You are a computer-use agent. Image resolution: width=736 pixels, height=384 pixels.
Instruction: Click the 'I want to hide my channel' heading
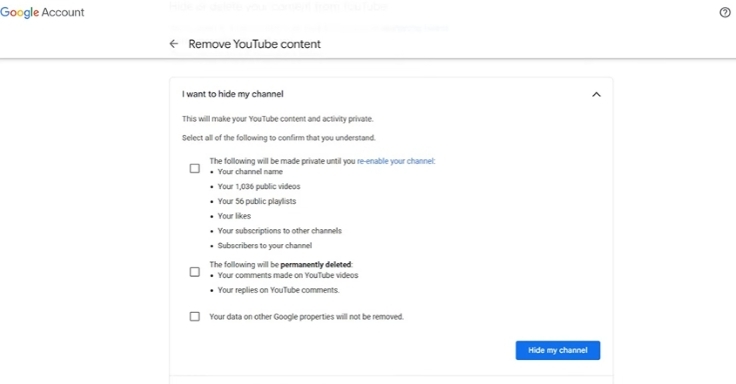click(x=233, y=94)
